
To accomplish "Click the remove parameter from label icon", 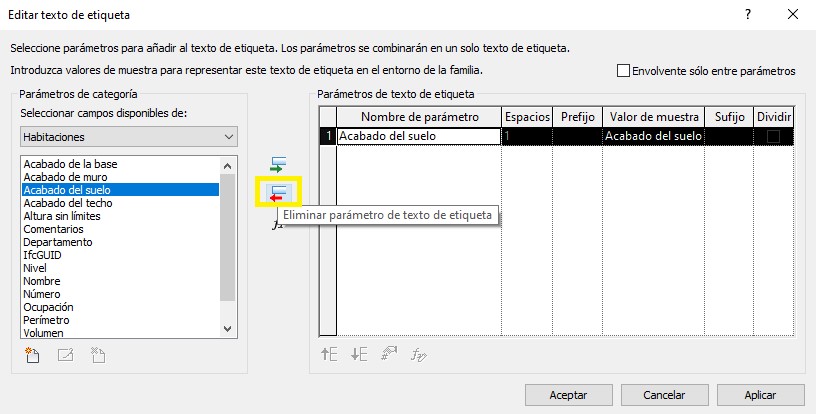I will 279,192.
